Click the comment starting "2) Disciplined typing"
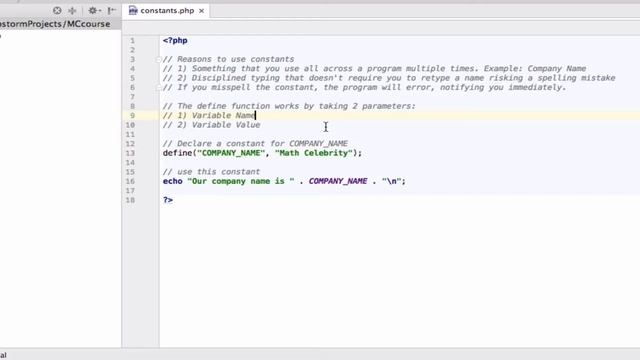640x360 pixels. click(x=389, y=78)
